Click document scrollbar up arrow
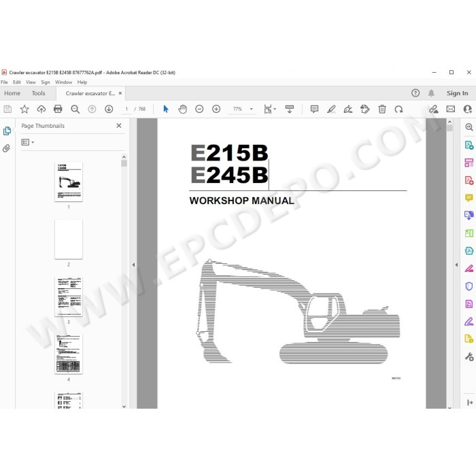Screen dimensions: 476x476 click(x=449, y=122)
